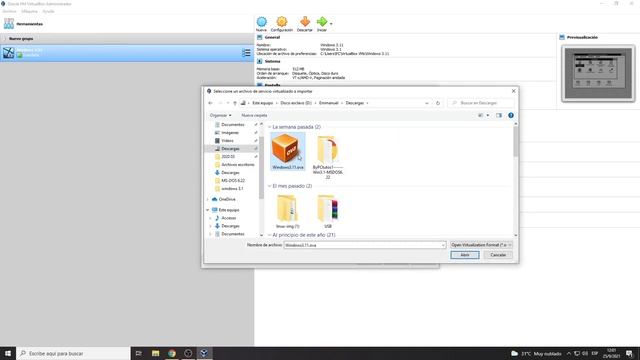640x360 pixels.
Task: Select MS-DOS 6.22 folder in sidebar
Action: pos(233,180)
